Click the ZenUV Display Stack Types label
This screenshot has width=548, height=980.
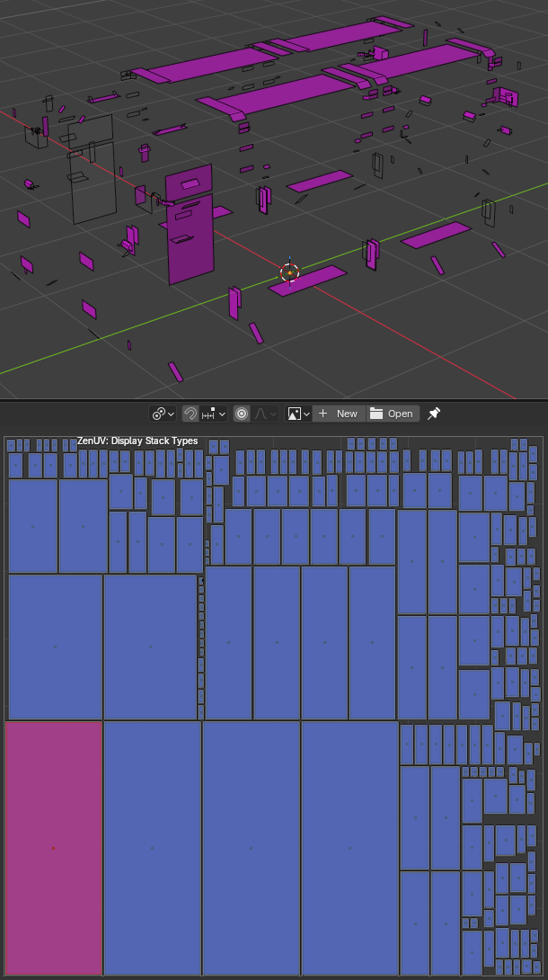pos(137,441)
